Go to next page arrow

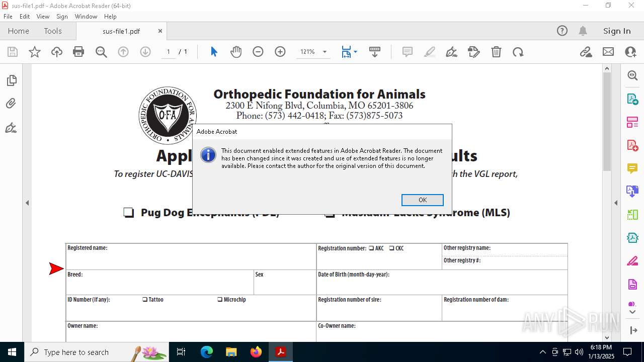coord(145,52)
